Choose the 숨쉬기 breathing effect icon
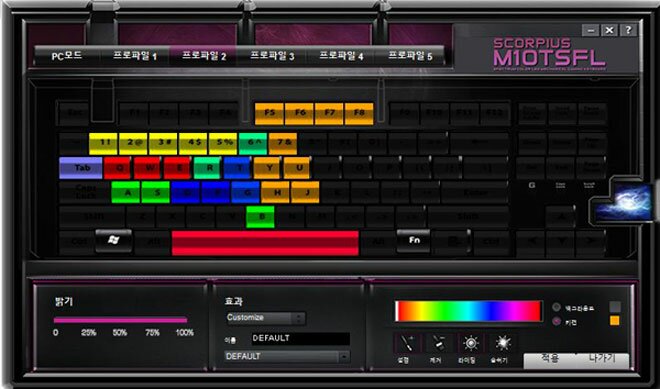Image resolution: width=660 pixels, height=389 pixels. point(502,343)
